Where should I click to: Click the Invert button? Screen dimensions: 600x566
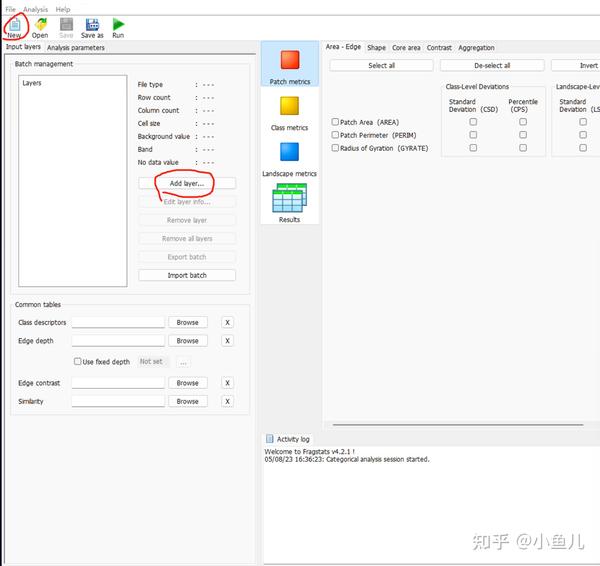click(576, 65)
